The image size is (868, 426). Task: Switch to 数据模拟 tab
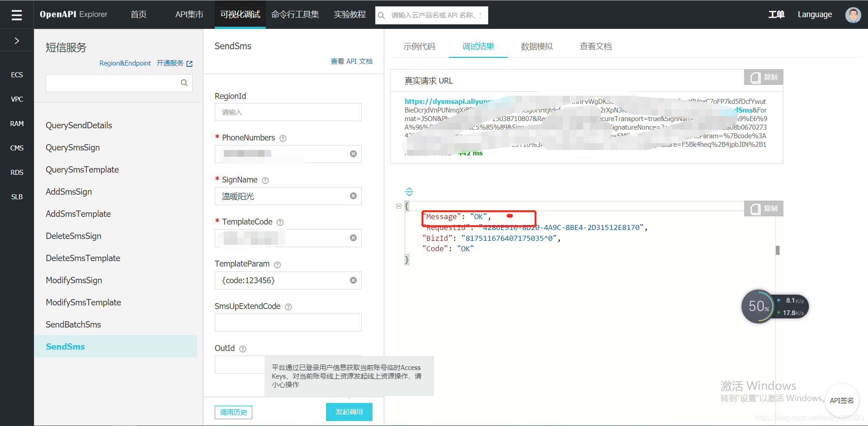[537, 46]
